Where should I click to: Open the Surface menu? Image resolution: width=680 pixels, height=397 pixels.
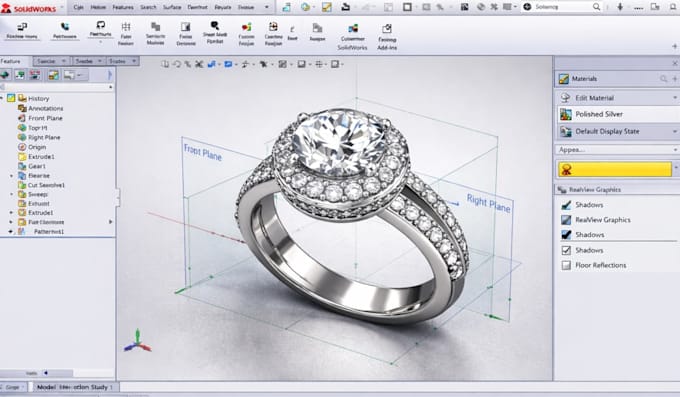pyautogui.click(x=172, y=7)
